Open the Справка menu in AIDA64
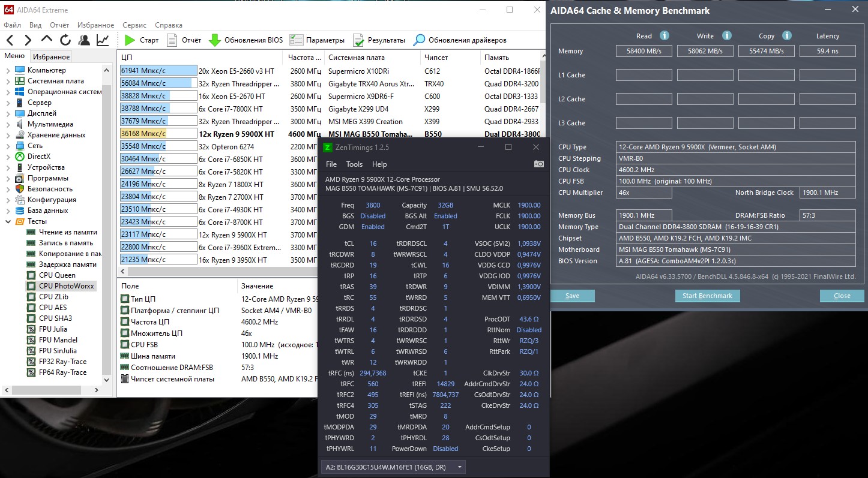The image size is (868, 478). (x=169, y=25)
